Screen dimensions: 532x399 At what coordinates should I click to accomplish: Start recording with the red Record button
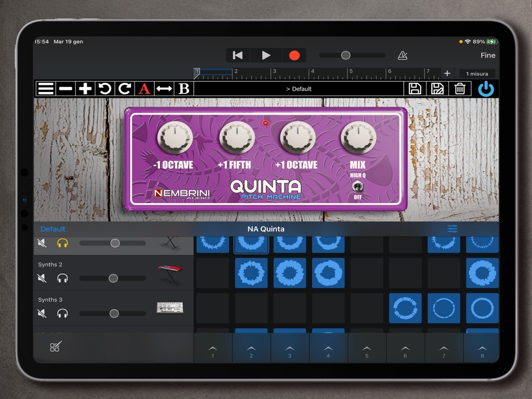[294, 55]
